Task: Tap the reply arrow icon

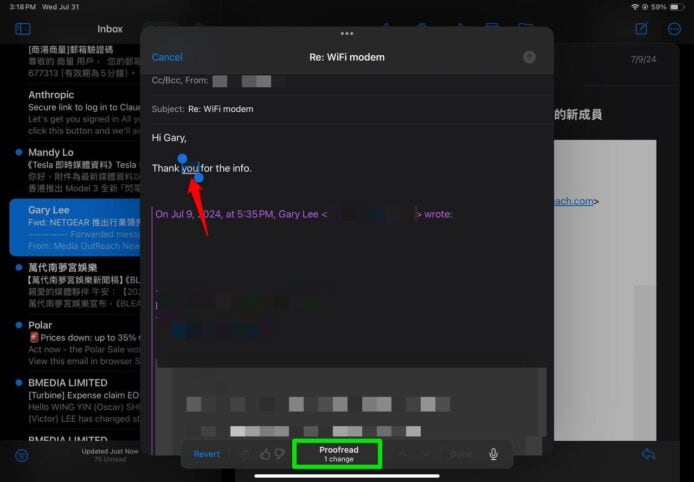Action: 648,455
